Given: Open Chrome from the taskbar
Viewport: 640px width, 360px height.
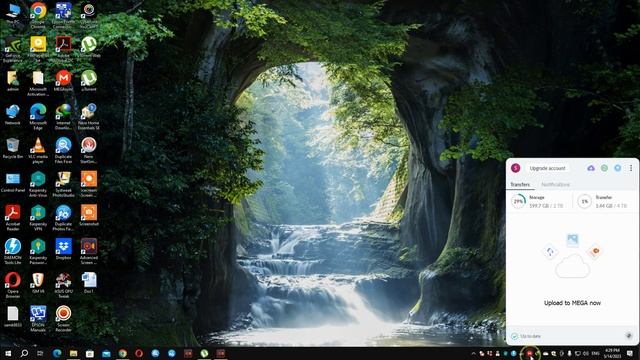Looking at the screenshot, I should pyautogui.click(x=122, y=353).
